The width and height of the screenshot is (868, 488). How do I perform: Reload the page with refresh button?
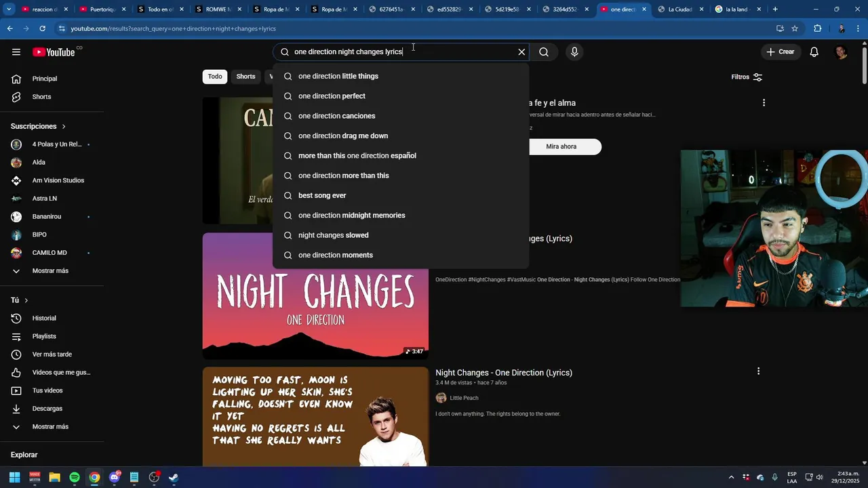click(x=42, y=28)
